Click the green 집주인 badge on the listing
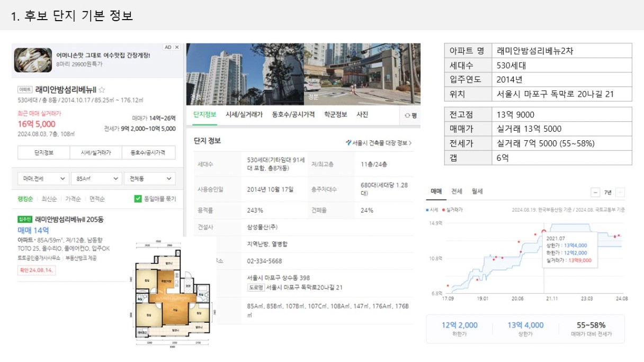The image size is (644, 362). (25, 220)
